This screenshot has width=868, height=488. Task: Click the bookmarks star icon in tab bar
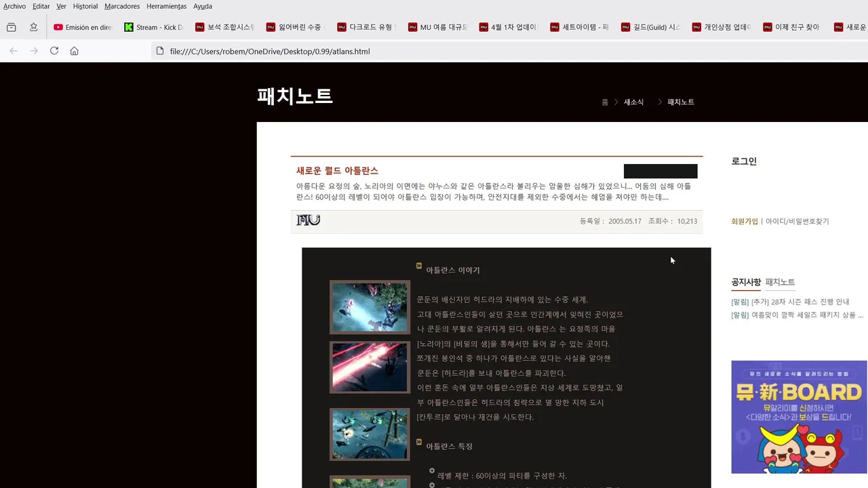coord(33,27)
